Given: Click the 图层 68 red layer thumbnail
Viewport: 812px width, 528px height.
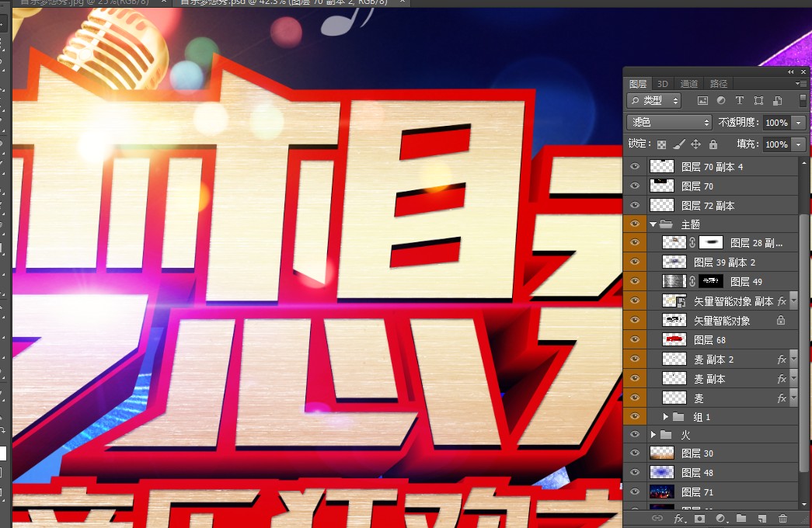Looking at the screenshot, I should click(x=674, y=339).
